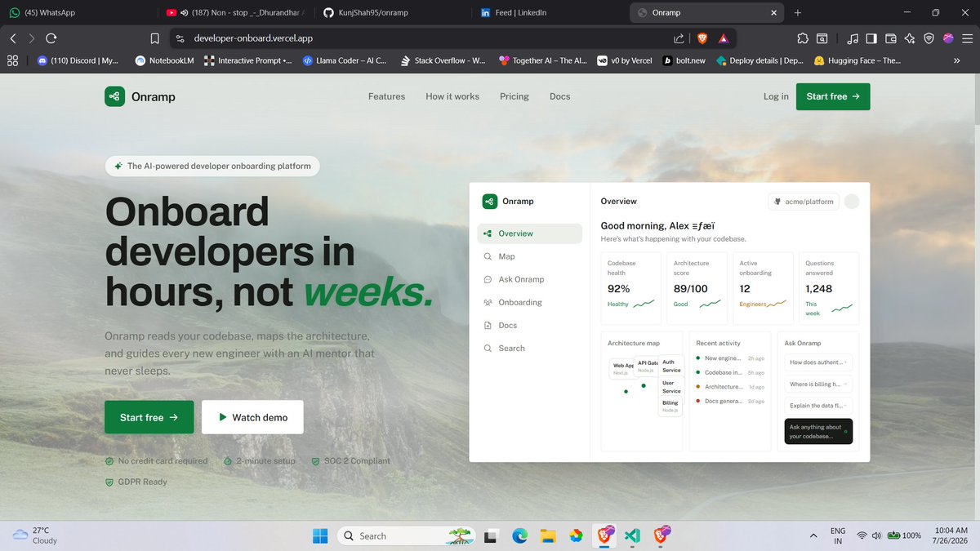Click the 'How does authent...' suggested question

point(818,362)
